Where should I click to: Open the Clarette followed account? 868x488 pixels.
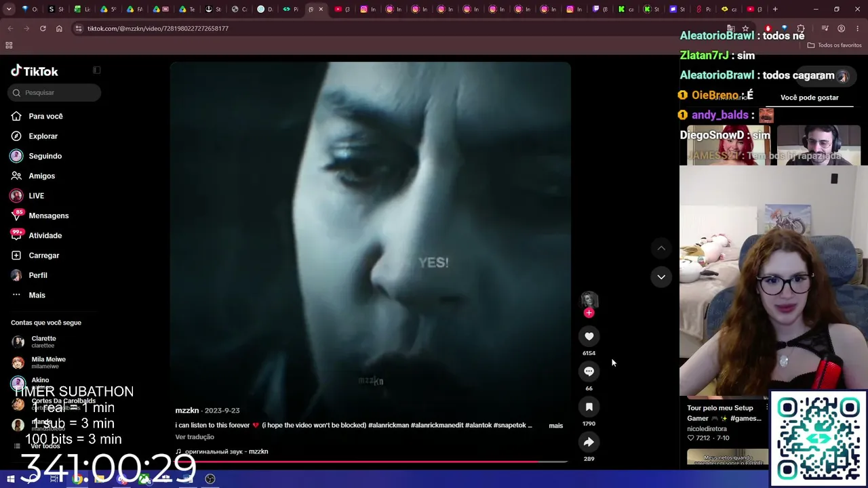(43, 342)
